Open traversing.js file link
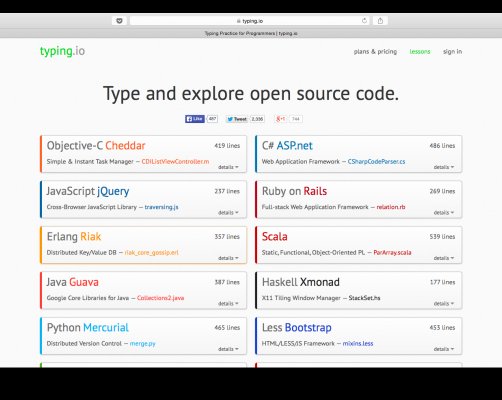Viewport: 502px width, 400px height. [161, 207]
